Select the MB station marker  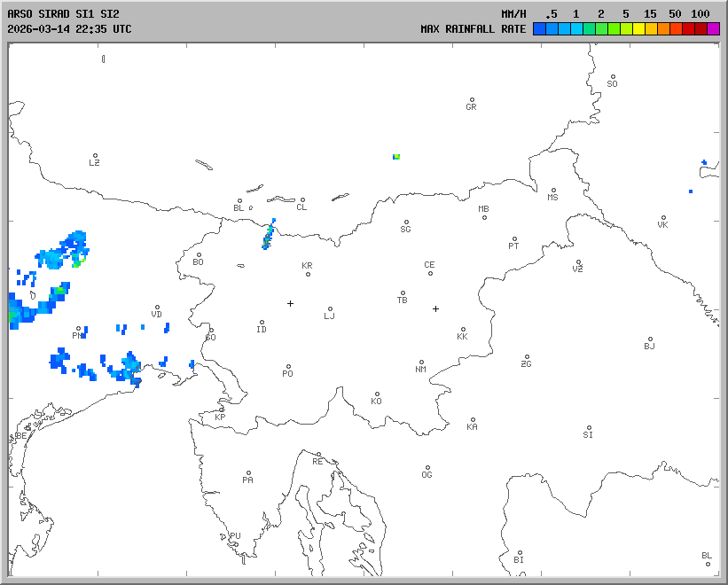pyautogui.click(x=484, y=217)
